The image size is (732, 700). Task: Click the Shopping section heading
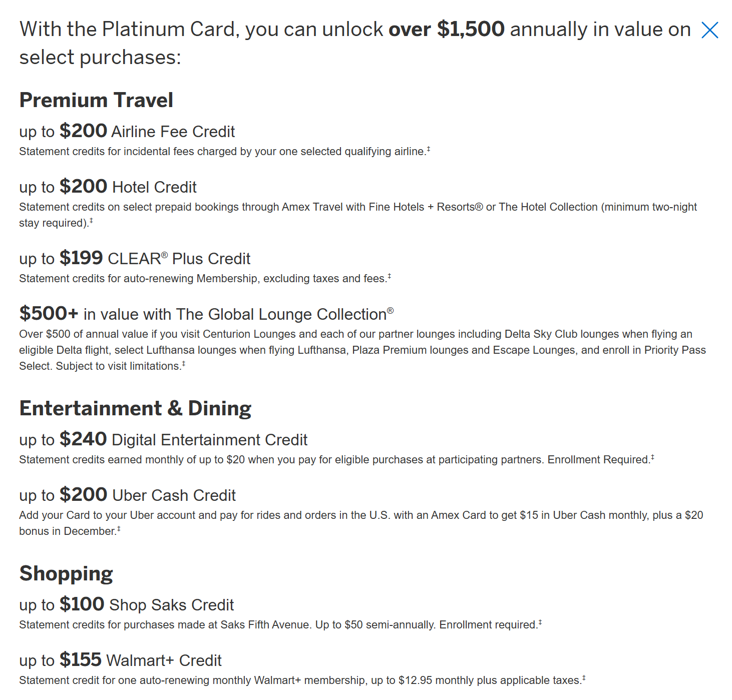(x=66, y=573)
